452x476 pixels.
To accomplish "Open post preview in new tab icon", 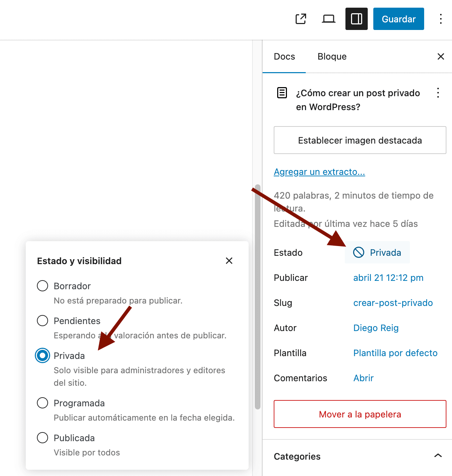I will (301, 19).
